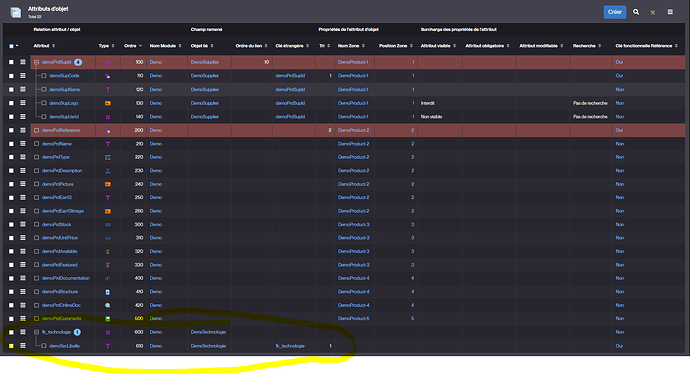Click the Créer button

[x=614, y=12]
